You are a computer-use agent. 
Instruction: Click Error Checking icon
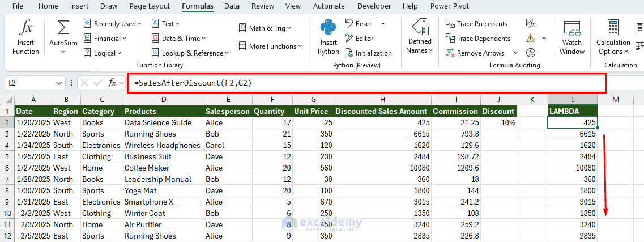[531, 38]
